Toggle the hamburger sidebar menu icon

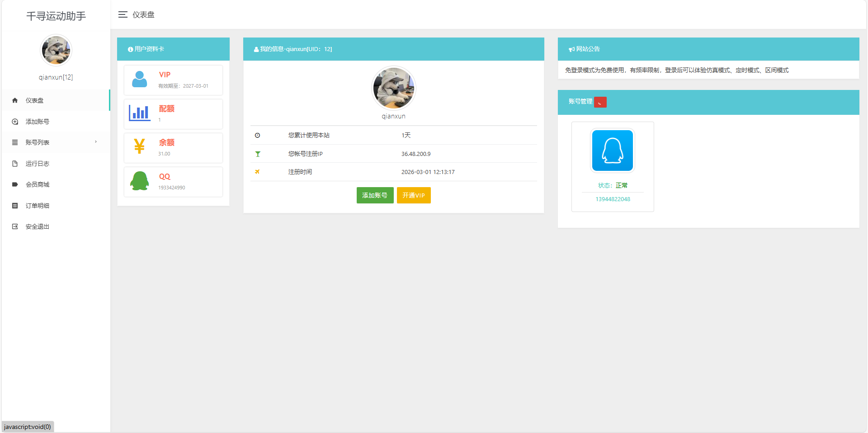pyautogui.click(x=123, y=15)
